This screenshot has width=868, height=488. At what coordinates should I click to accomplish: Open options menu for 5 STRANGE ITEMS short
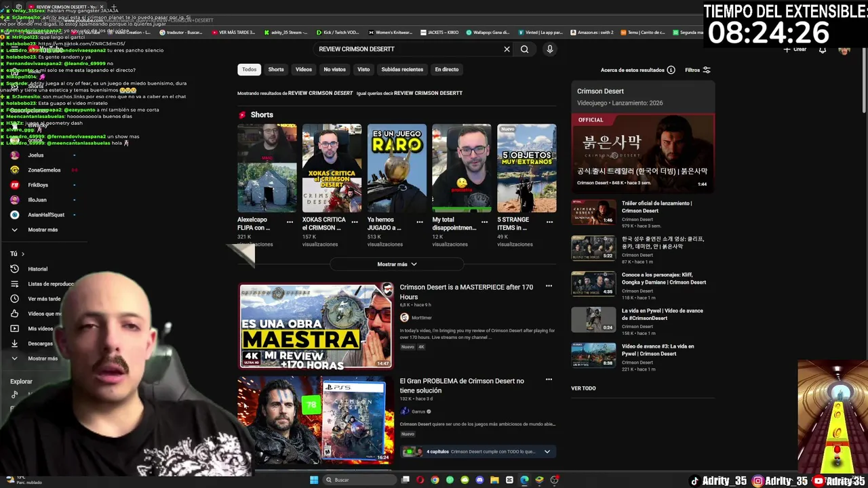[x=549, y=222]
